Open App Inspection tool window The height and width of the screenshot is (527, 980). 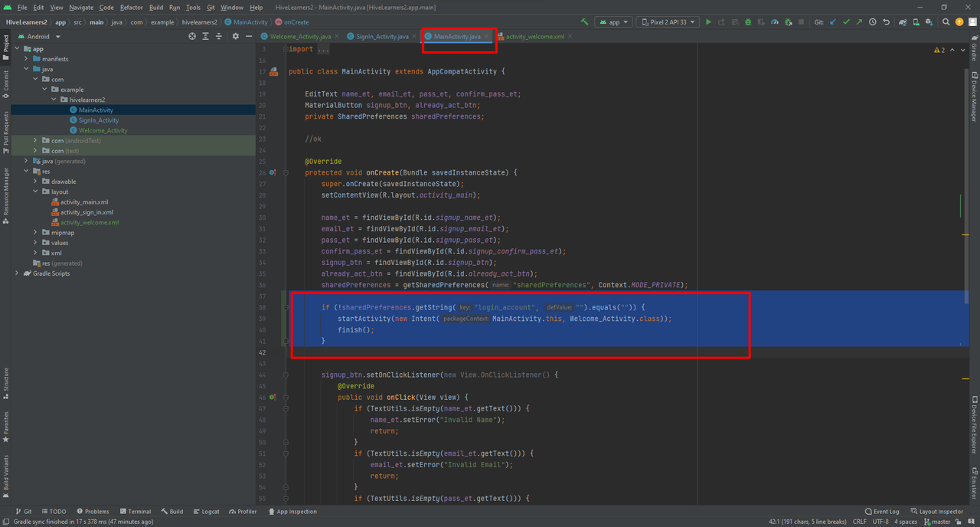(292, 511)
